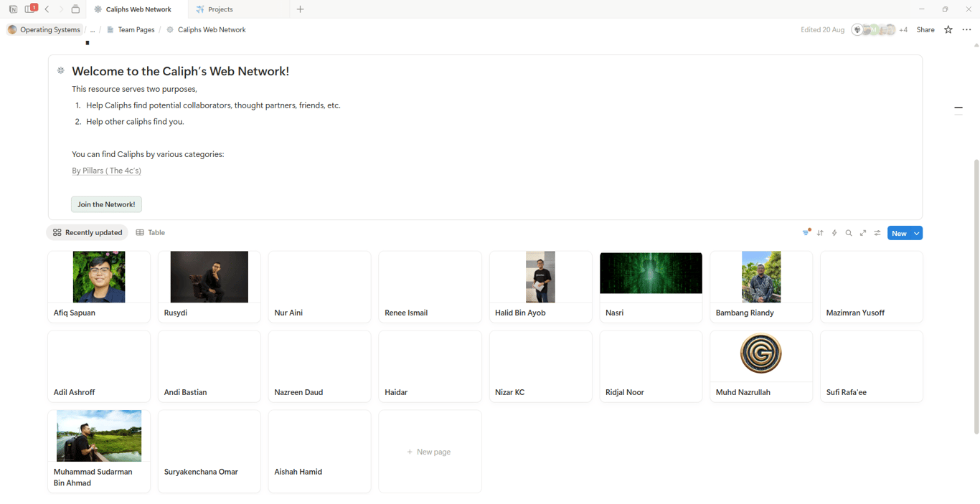Open the Andi Bastian card

(x=209, y=366)
